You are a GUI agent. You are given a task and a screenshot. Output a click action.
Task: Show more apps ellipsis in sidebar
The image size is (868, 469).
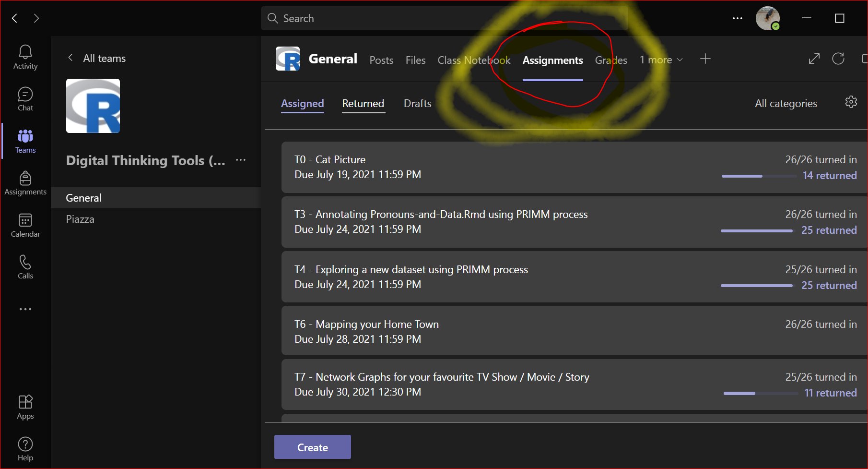click(25, 309)
